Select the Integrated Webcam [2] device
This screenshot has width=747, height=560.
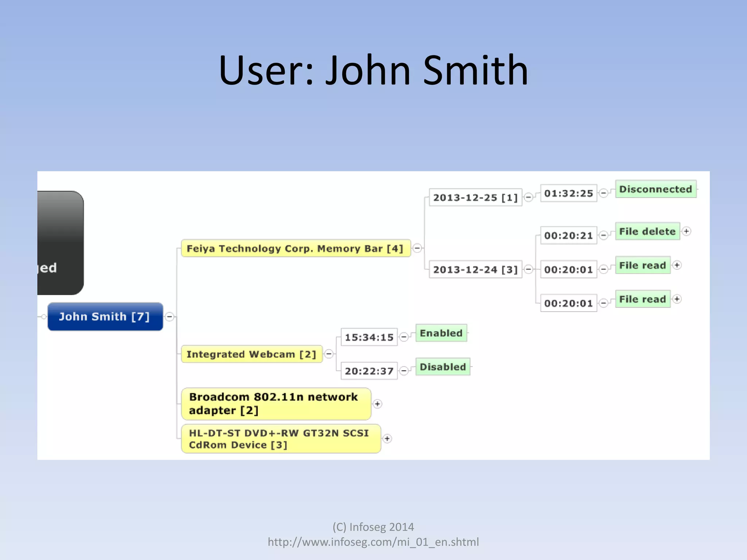click(252, 354)
